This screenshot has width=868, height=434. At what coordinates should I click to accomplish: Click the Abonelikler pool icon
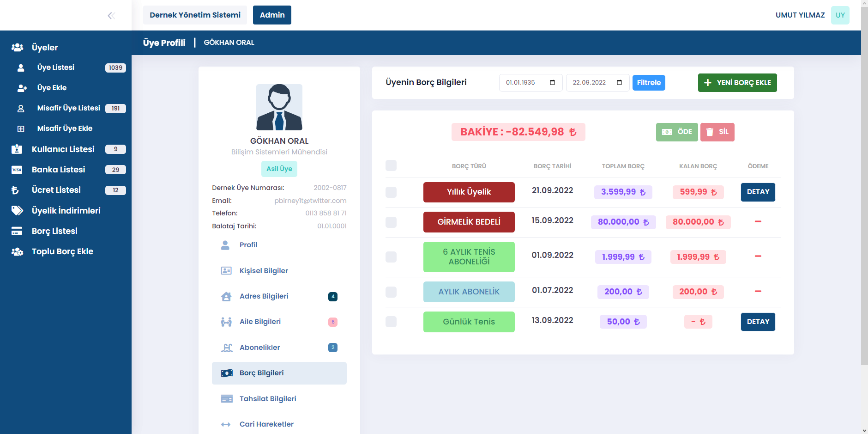click(226, 348)
